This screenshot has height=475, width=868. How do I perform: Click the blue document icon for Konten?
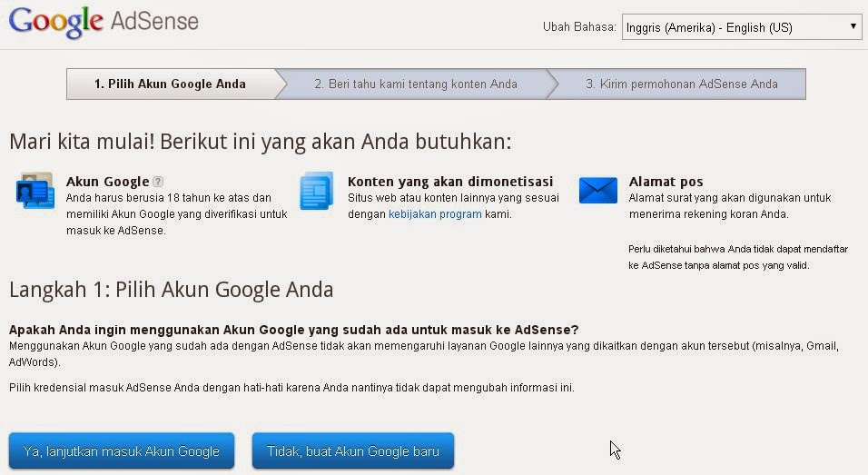tap(317, 191)
